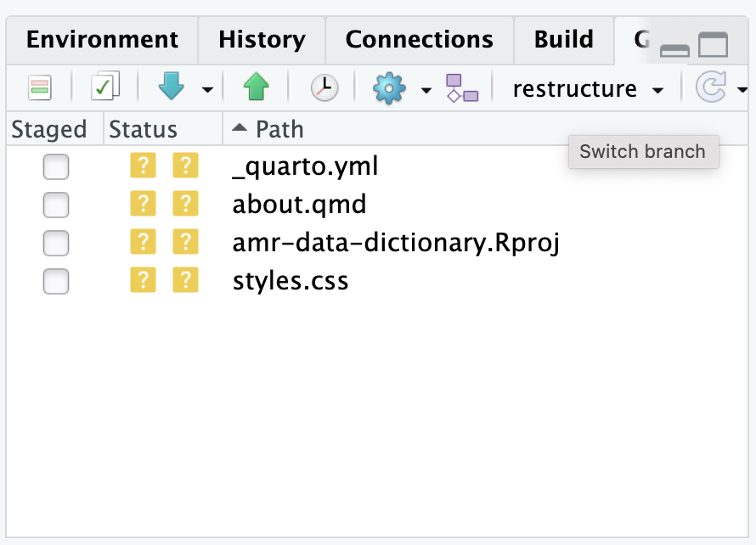Switch to the Build tab
Screen dimensions: 756x545
[564, 40]
